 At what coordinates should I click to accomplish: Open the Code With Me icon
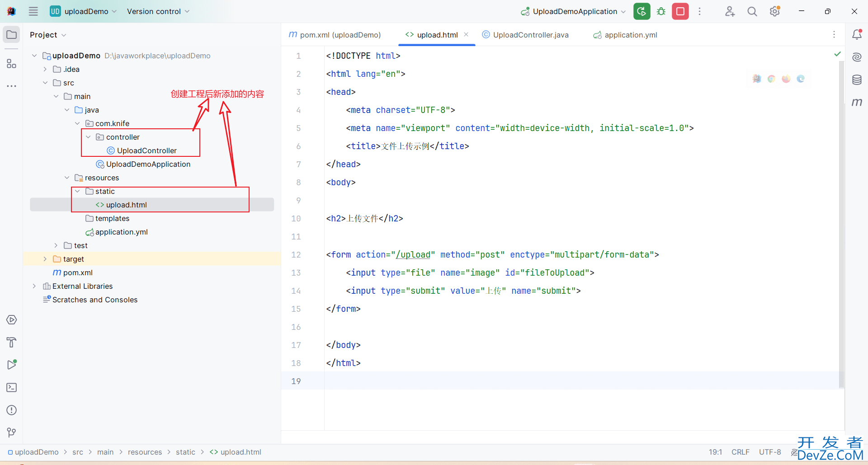pyautogui.click(x=730, y=11)
